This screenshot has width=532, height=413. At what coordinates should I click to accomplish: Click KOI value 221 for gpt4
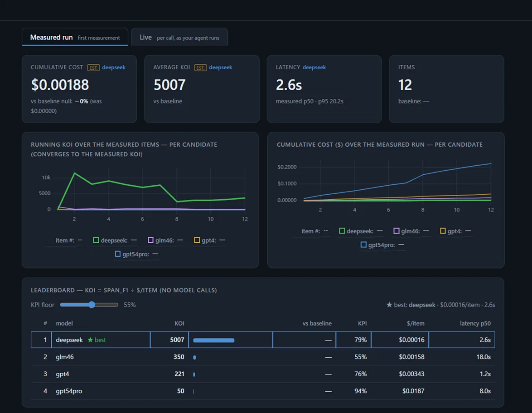click(x=179, y=374)
